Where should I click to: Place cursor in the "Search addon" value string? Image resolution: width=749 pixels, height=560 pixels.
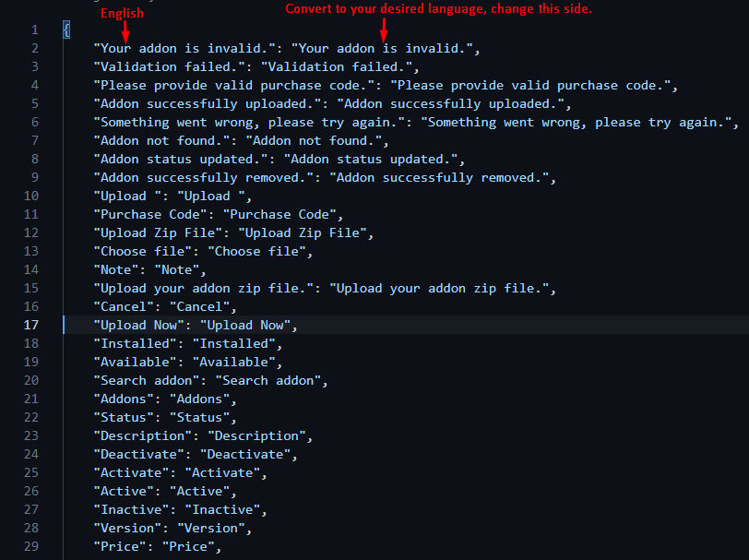click(x=268, y=380)
